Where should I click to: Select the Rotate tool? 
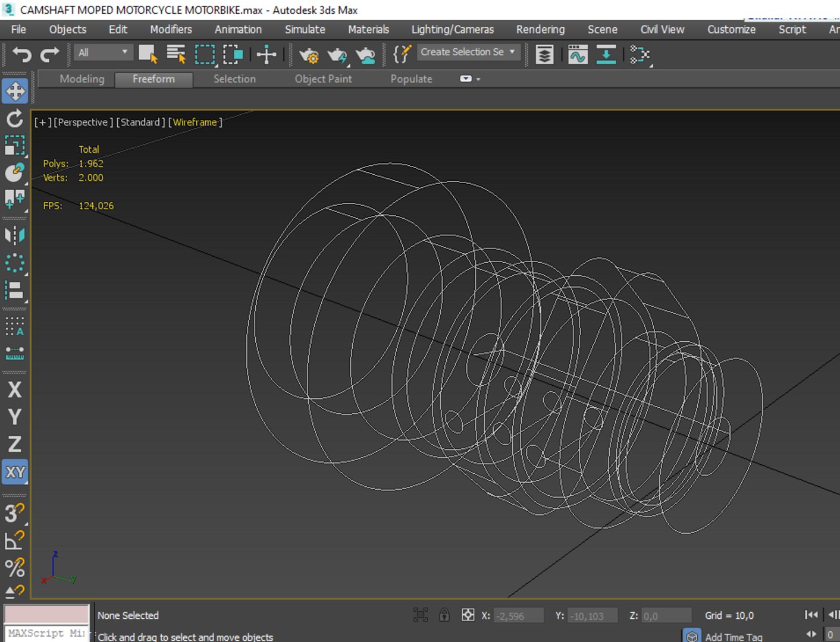coord(15,118)
